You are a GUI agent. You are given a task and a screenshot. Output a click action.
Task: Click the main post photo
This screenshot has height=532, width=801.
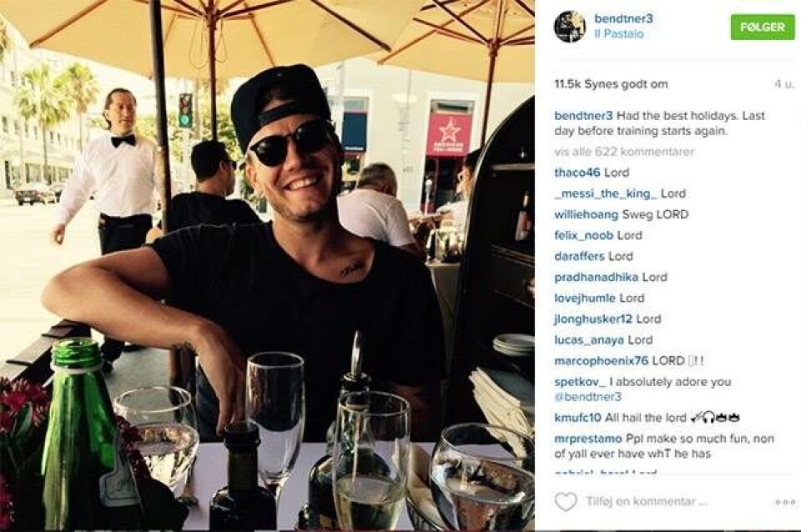(x=267, y=266)
